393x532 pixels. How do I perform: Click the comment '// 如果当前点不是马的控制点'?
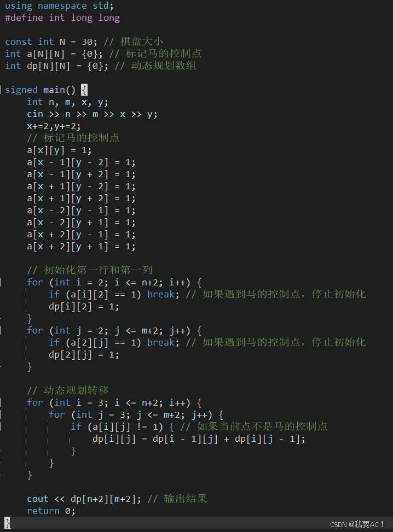[x=254, y=427]
